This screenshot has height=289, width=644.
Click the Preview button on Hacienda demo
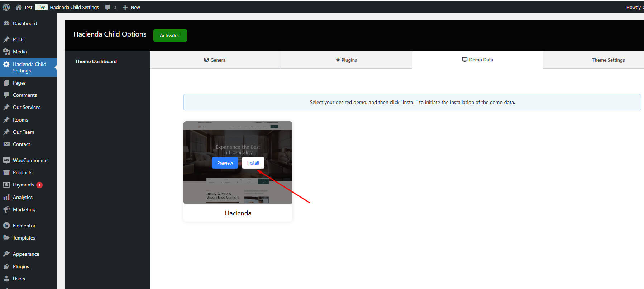pyautogui.click(x=225, y=163)
